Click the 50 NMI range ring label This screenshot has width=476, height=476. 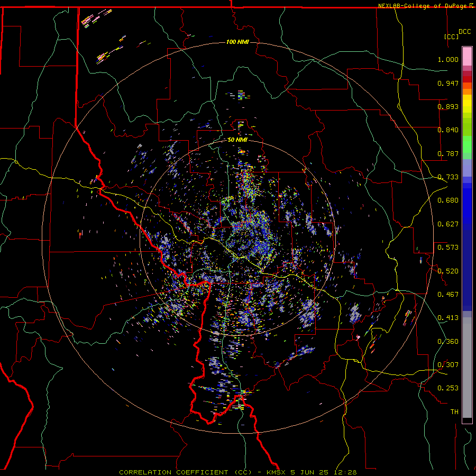[237, 140]
